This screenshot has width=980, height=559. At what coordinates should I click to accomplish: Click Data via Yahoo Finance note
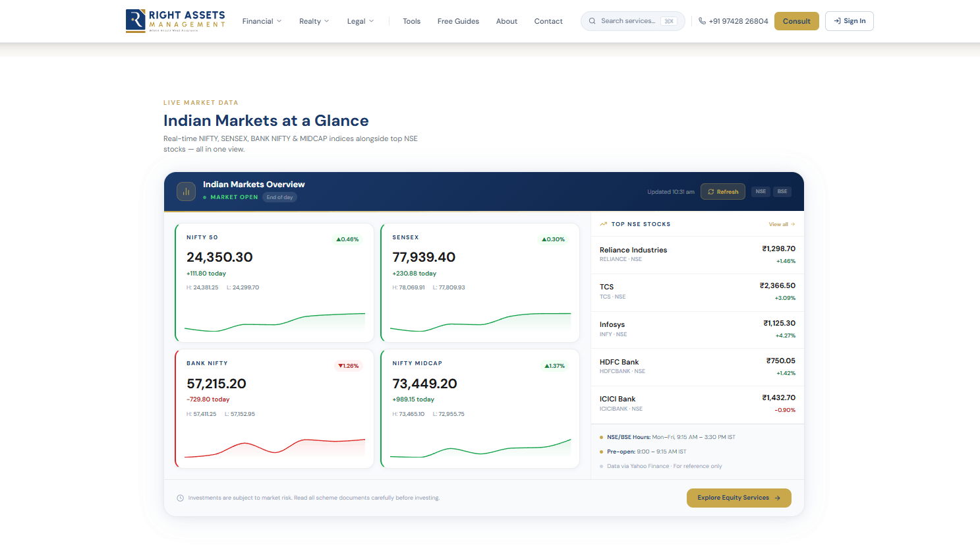click(664, 466)
